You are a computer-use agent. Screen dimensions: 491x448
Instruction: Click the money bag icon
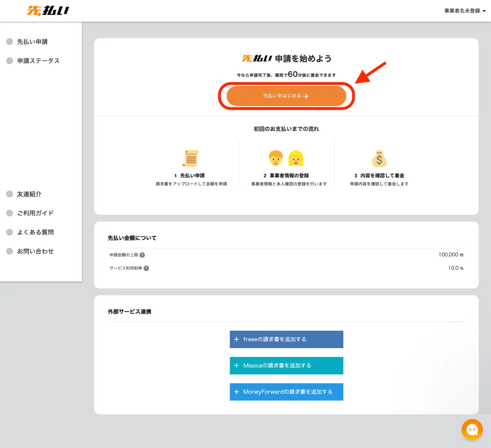point(379,158)
